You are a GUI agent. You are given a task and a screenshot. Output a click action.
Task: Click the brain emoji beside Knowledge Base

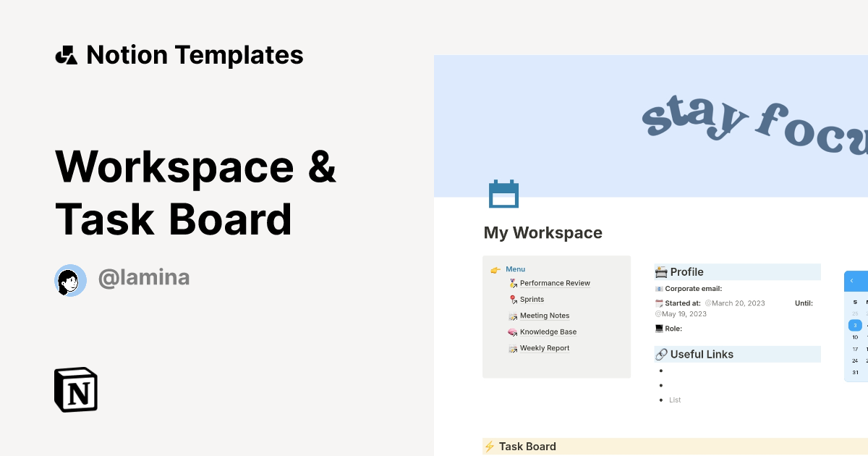pos(512,332)
